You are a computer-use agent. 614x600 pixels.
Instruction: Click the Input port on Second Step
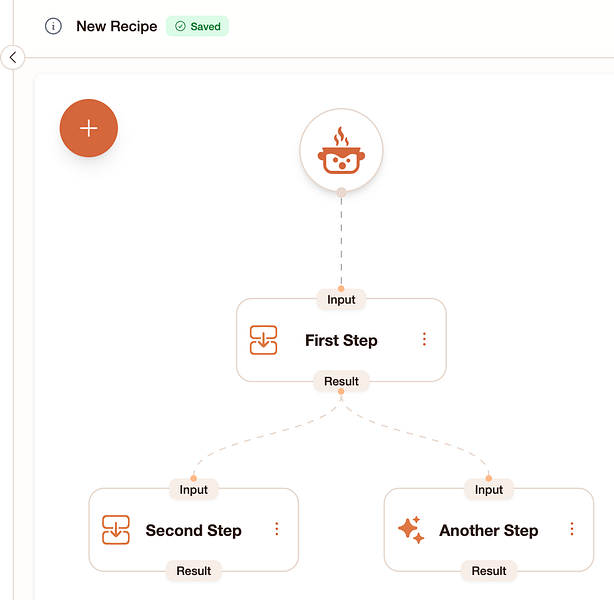coord(193,490)
